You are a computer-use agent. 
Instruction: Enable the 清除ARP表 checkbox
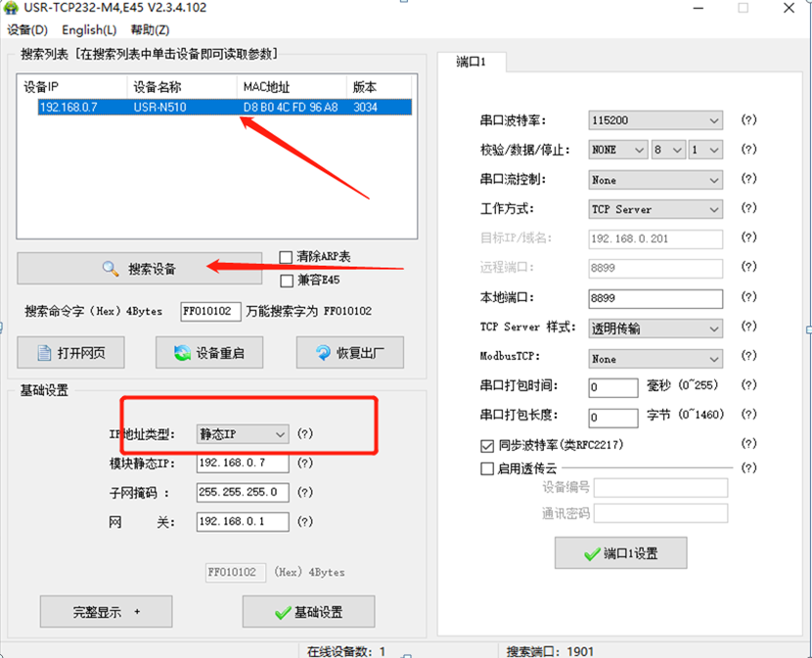pyautogui.click(x=286, y=257)
